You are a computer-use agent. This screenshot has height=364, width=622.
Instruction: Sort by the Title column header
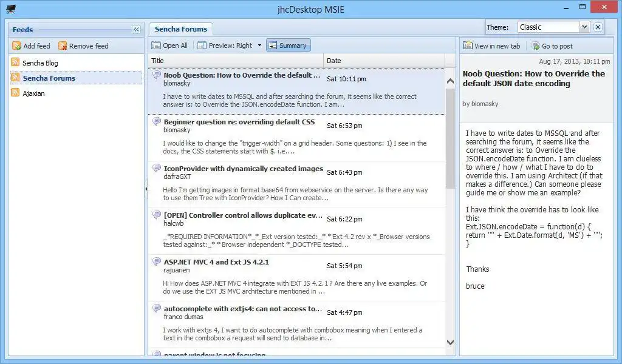[x=236, y=61]
